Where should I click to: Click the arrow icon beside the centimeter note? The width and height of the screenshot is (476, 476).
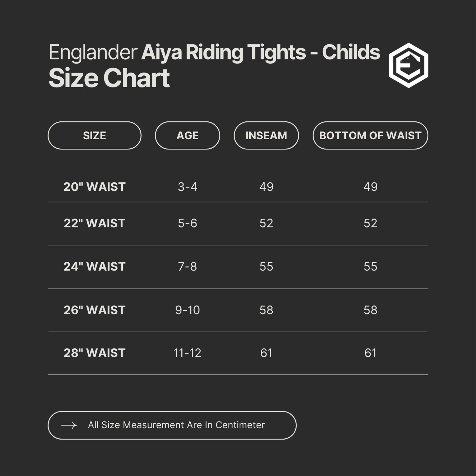pos(69,425)
